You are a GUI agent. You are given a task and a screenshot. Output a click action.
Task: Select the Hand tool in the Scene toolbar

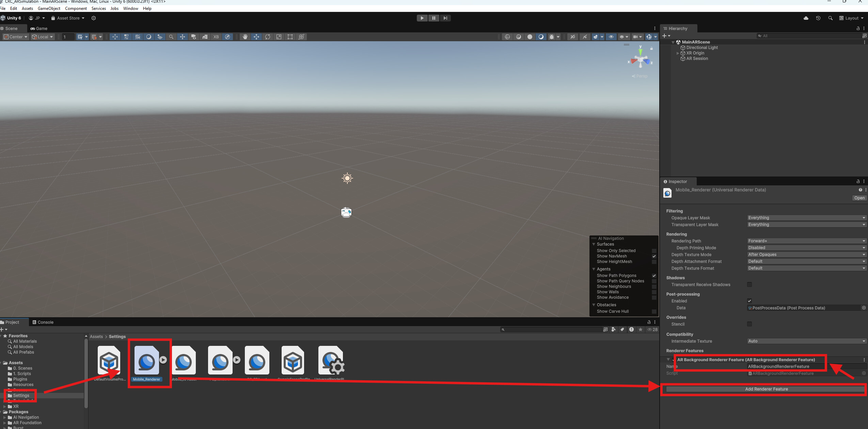pyautogui.click(x=245, y=37)
